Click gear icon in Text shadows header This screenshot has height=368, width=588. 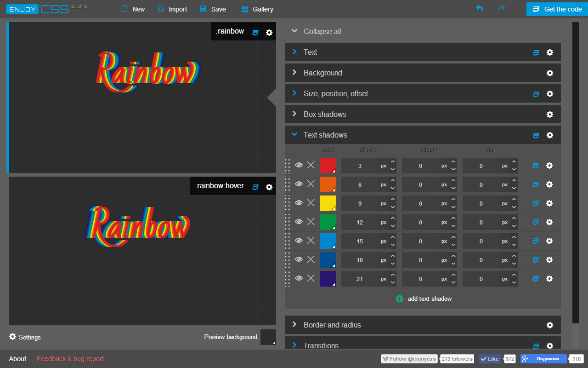coord(550,135)
